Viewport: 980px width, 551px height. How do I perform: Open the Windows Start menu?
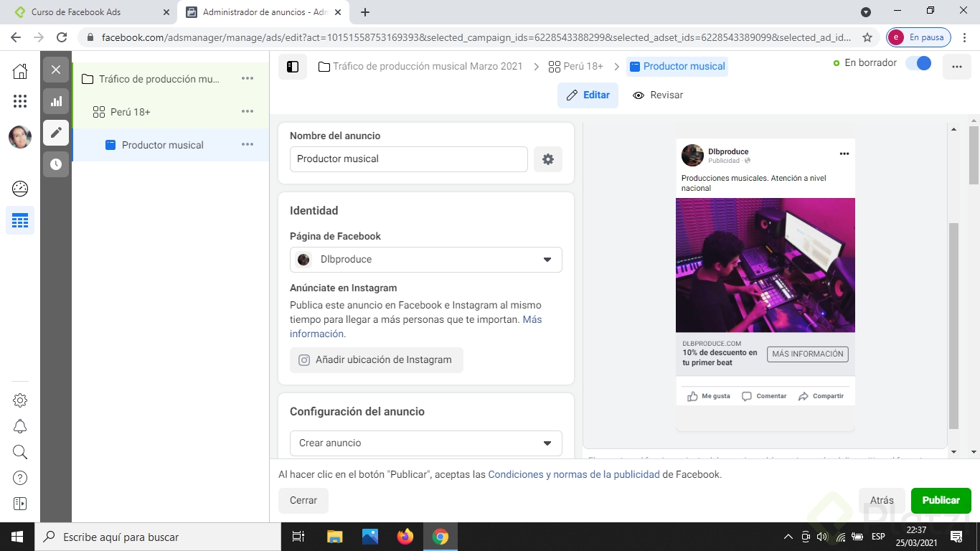point(17,537)
